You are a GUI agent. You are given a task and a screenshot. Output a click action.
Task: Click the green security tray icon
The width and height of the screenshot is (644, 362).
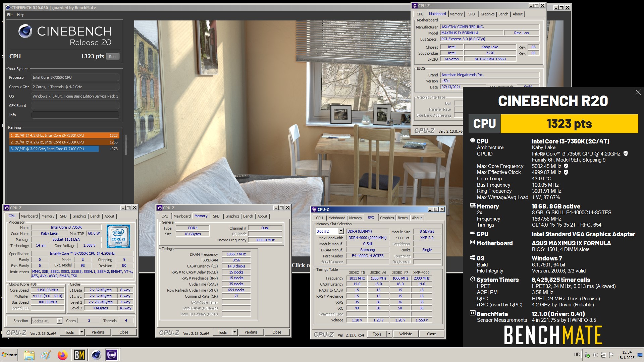[x=587, y=355]
